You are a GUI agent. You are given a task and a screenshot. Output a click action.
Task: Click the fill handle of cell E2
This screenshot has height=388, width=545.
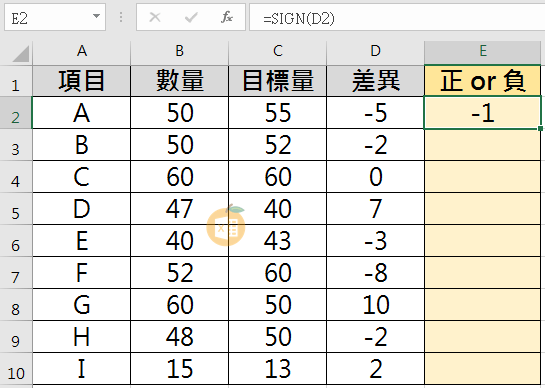(x=540, y=129)
